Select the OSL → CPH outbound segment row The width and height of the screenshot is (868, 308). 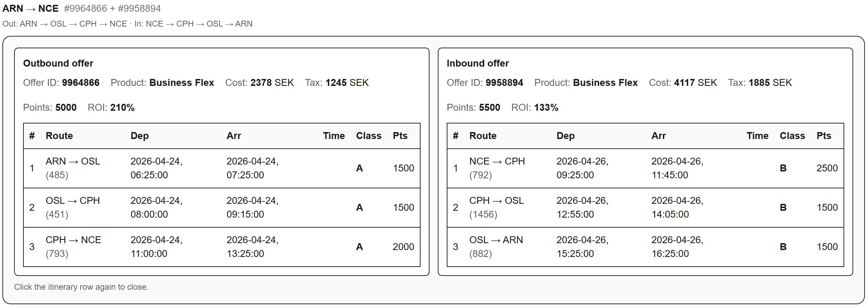tap(221, 208)
